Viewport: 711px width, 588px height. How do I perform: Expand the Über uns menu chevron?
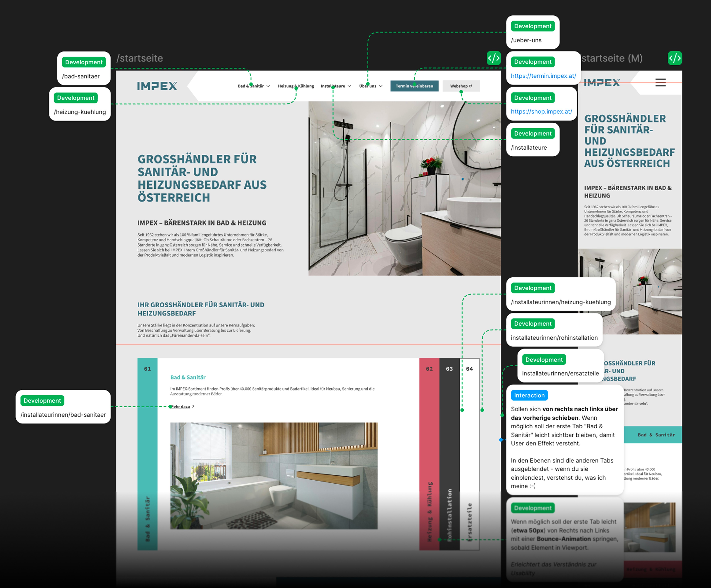coord(381,86)
